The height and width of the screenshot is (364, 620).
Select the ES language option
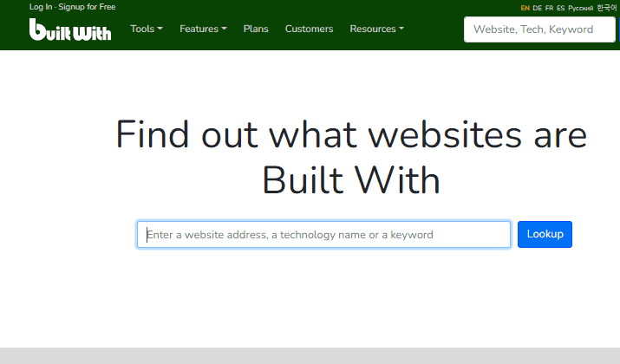click(x=560, y=8)
